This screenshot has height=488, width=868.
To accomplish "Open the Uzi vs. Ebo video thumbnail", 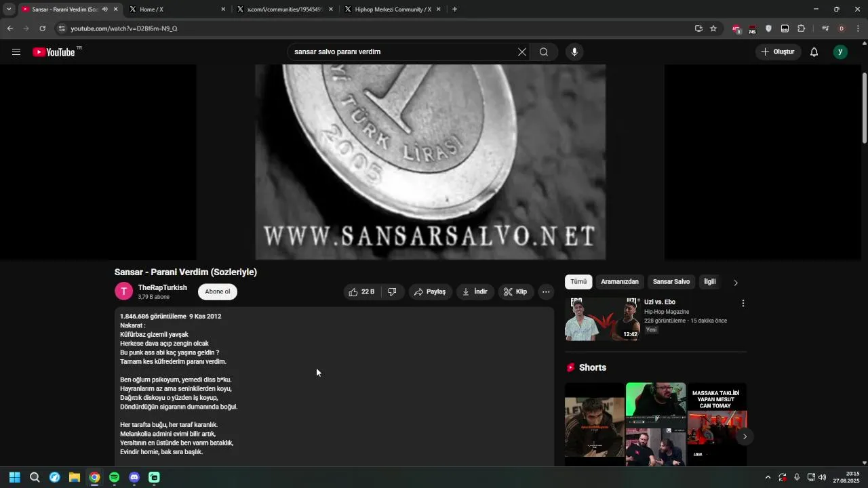I will tap(602, 319).
